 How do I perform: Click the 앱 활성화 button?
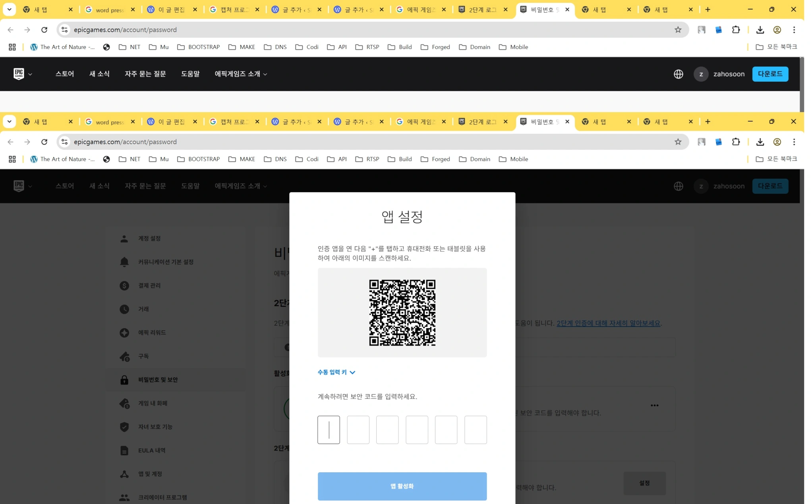[x=402, y=486]
